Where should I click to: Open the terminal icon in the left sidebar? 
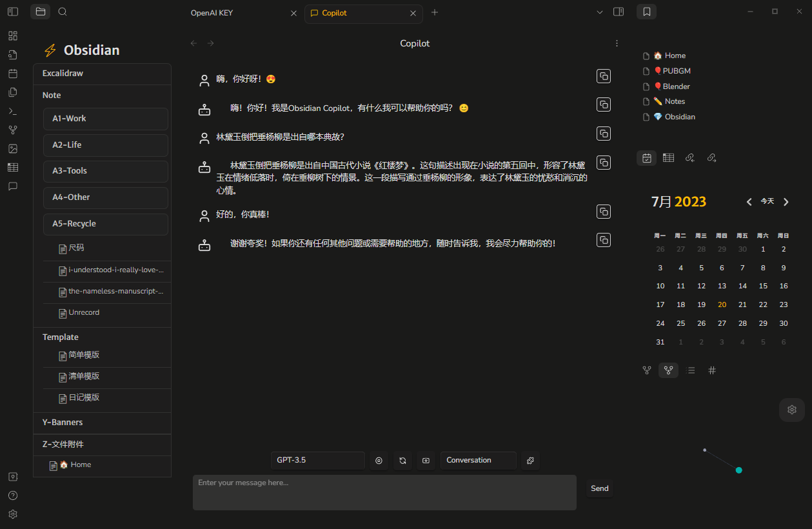(x=12, y=110)
